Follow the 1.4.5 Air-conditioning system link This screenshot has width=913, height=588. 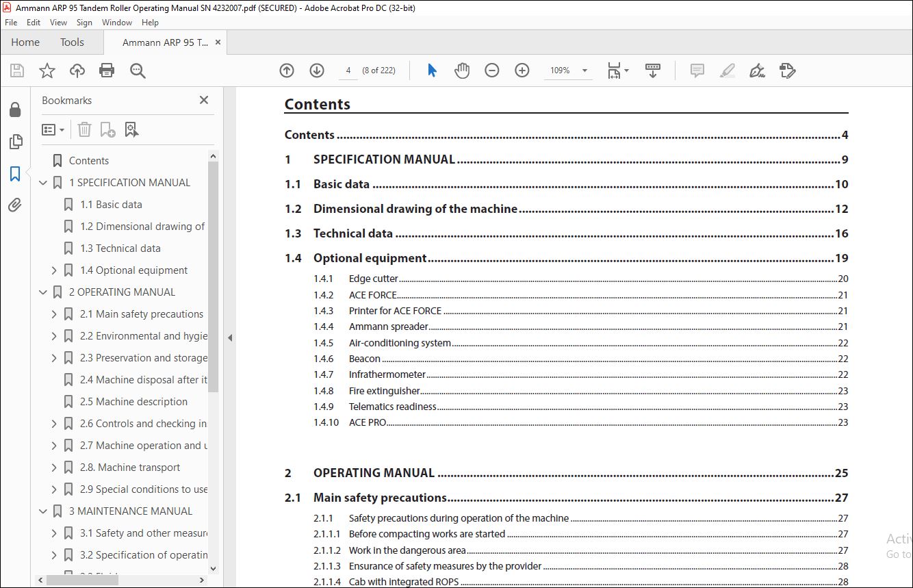coord(580,343)
